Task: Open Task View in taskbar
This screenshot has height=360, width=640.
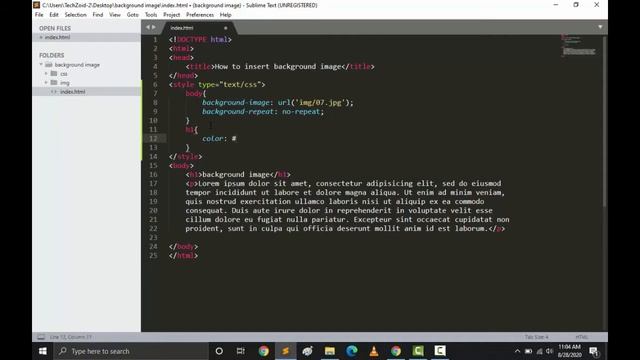Action: point(241,351)
